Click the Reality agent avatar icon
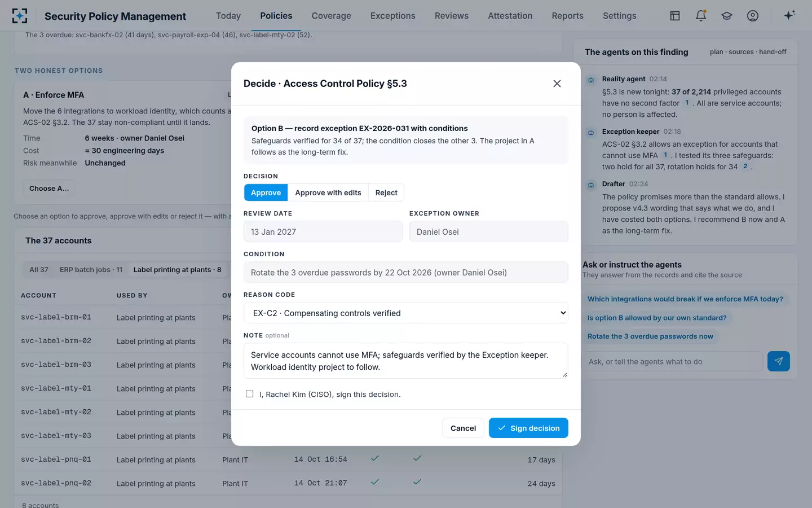 591,80
